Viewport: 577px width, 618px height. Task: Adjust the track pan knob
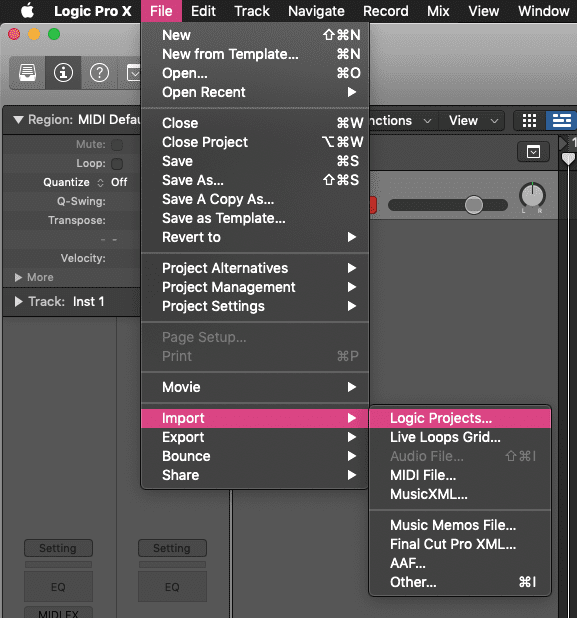point(532,196)
